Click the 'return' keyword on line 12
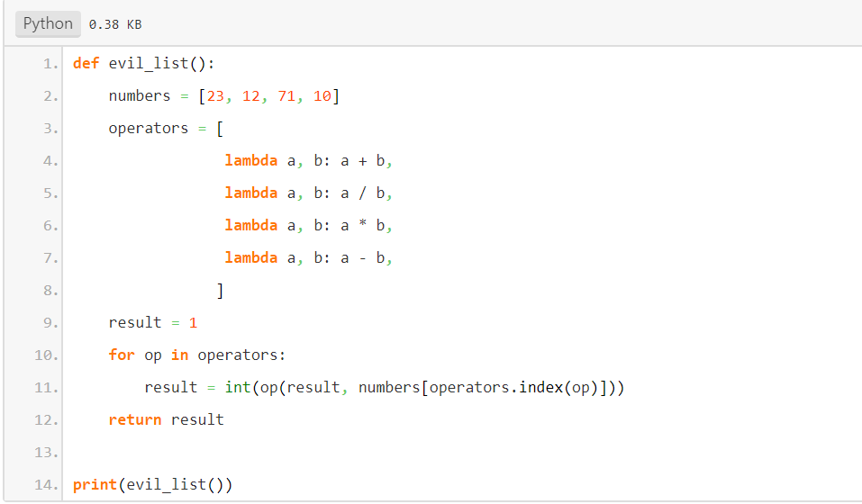The width and height of the screenshot is (862, 504). (x=135, y=420)
